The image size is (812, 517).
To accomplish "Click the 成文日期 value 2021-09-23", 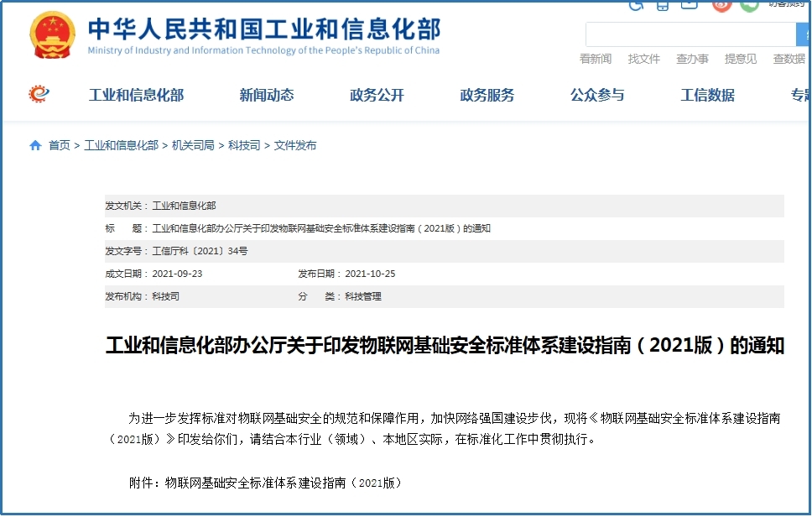I will pos(177,274).
